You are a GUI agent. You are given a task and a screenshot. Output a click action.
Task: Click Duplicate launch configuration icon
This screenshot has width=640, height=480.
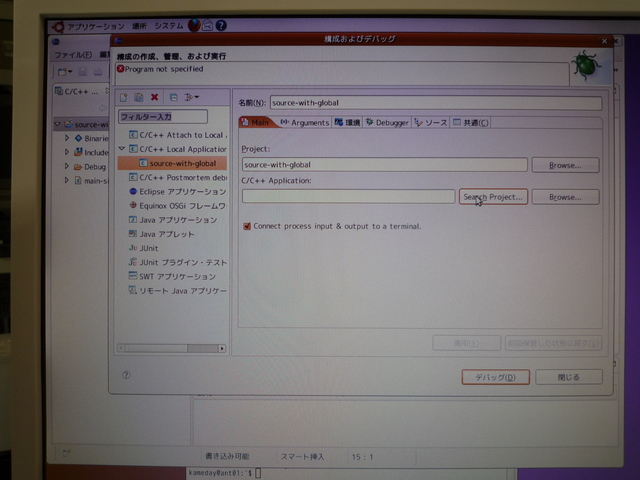[139, 97]
